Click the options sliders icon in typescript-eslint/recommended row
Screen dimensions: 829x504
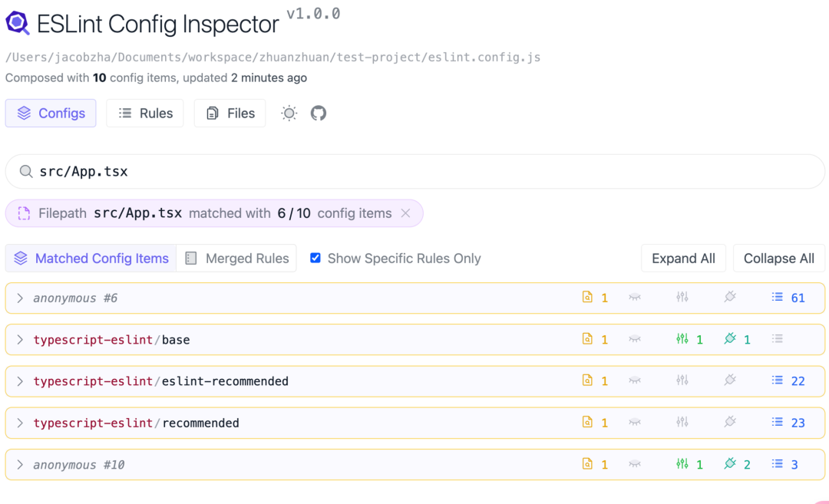pos(682,422)
